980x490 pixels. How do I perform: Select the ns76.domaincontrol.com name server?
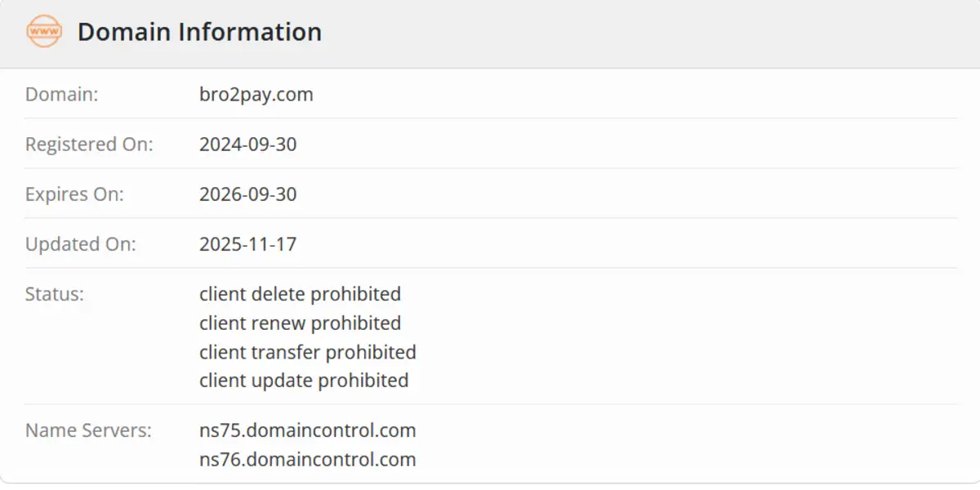tap(307, 460)
